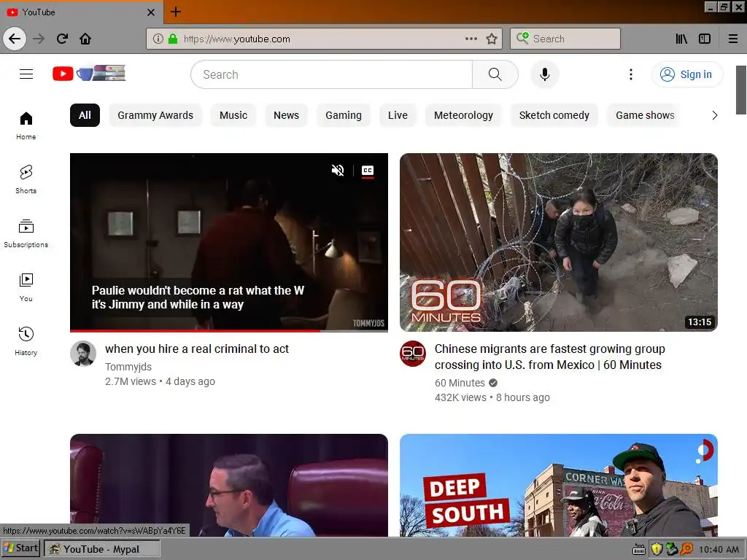
Task: Open You section in the sidebar
Action: (26, 287)
